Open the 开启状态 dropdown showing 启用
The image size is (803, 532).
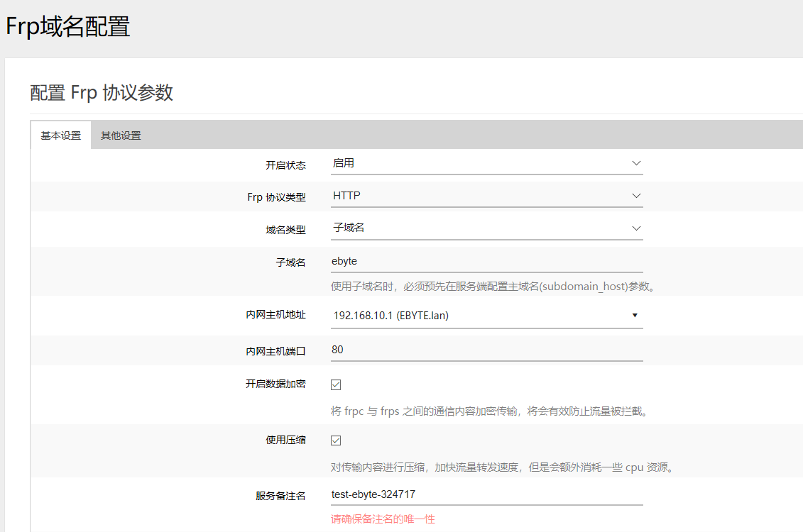(486, 164)
